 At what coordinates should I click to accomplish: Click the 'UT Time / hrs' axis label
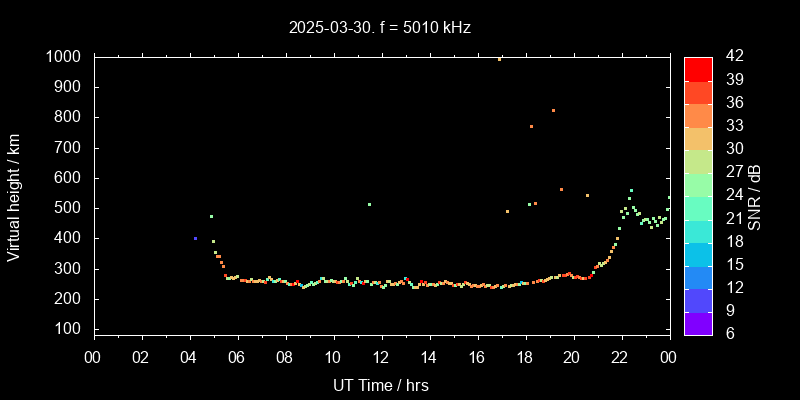pyautogui.click(x=381, y=384)
